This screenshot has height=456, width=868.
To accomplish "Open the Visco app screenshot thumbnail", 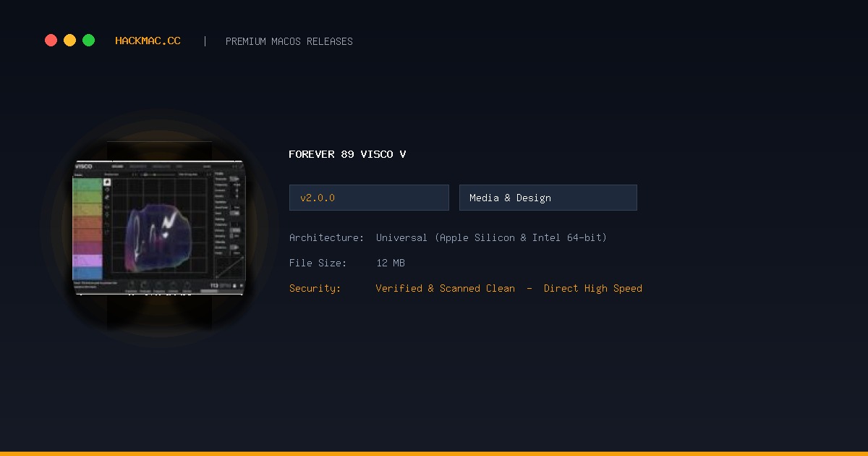I will [x=159, y=227].
